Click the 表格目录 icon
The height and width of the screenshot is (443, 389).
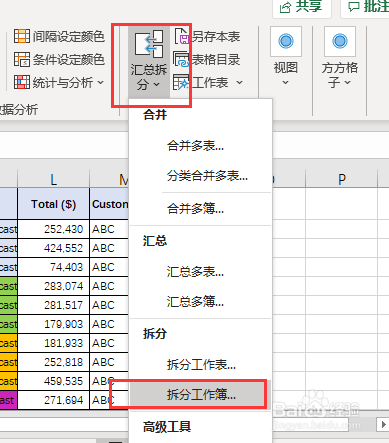click(181, 59)
